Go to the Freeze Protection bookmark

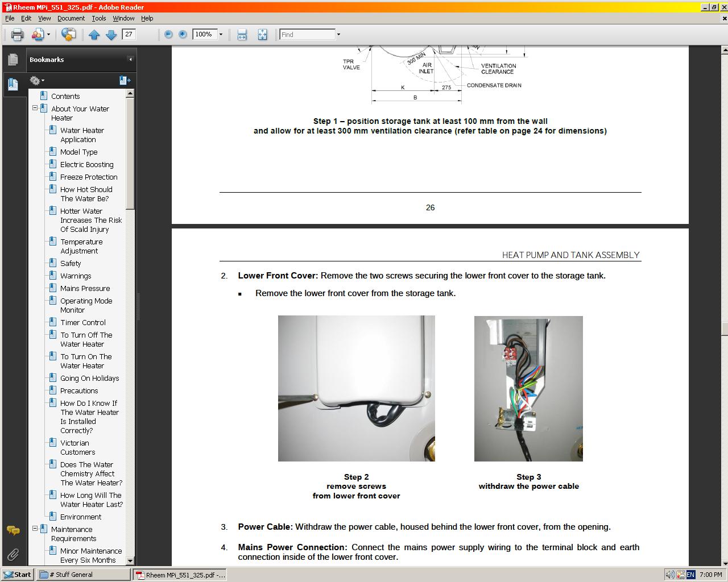[89, 177]
